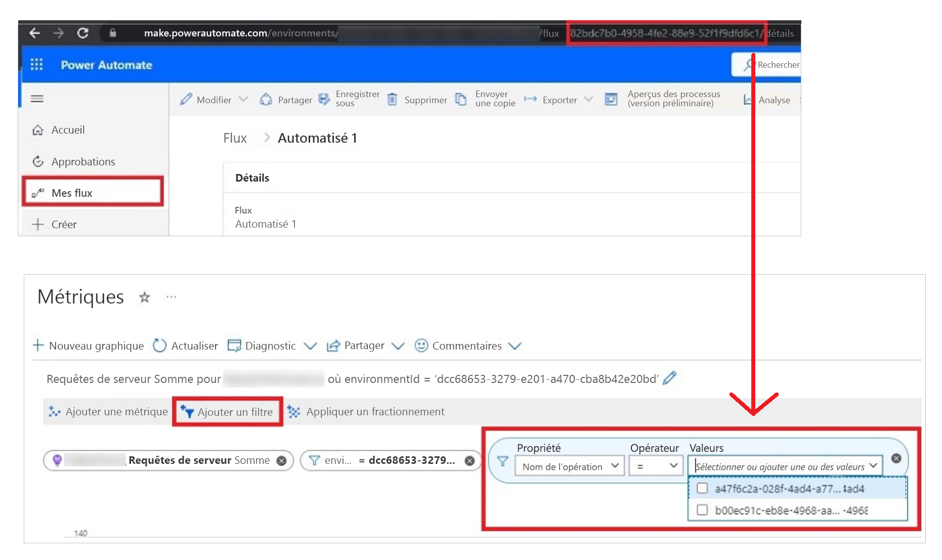Click the Enregistrer sous icon
Viewport: 942px width, 560px height.
click(324, 99)
